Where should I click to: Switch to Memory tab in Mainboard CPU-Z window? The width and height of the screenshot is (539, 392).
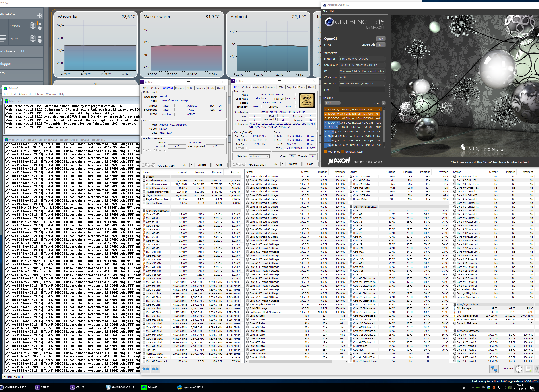pyautogui.click(x=179, y=88)
